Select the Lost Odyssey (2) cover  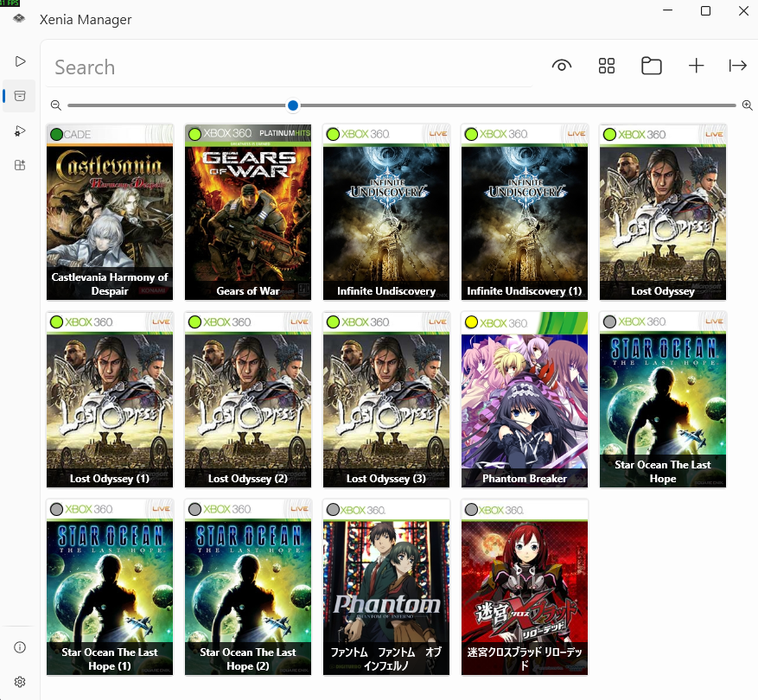248,400
